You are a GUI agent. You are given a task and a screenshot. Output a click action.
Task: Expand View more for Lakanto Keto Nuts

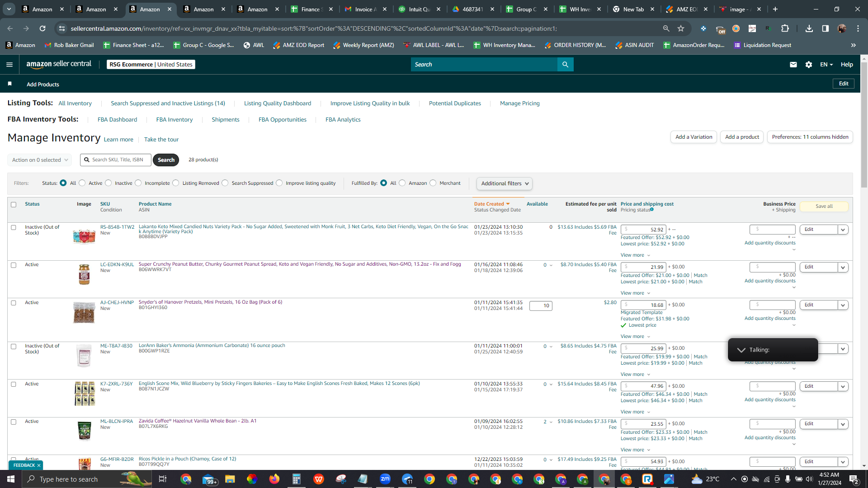(635, 255)
